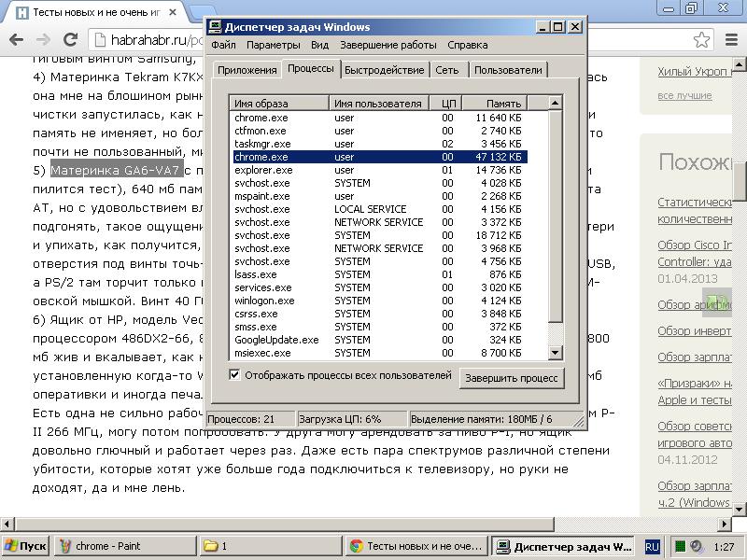Image resolution: width=747 pixels, height=560 pixels.
Task: Open the Вид menu
Action: (x=319, y=45)
